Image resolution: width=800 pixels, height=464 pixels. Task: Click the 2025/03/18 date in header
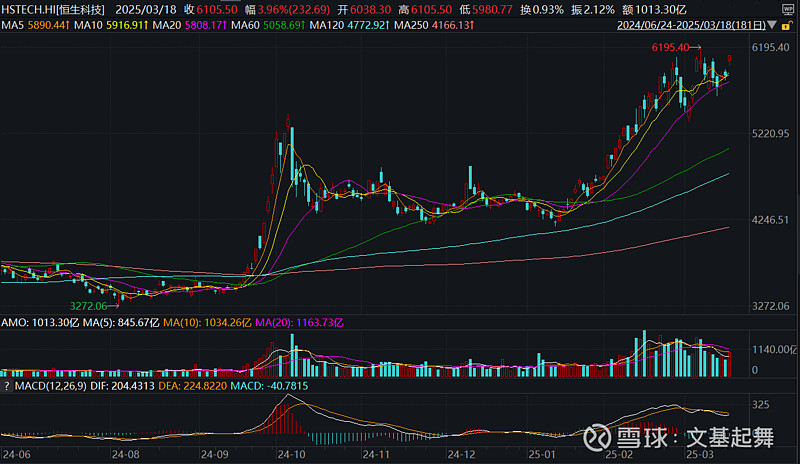pyautogui.click(x=146, y=10)
